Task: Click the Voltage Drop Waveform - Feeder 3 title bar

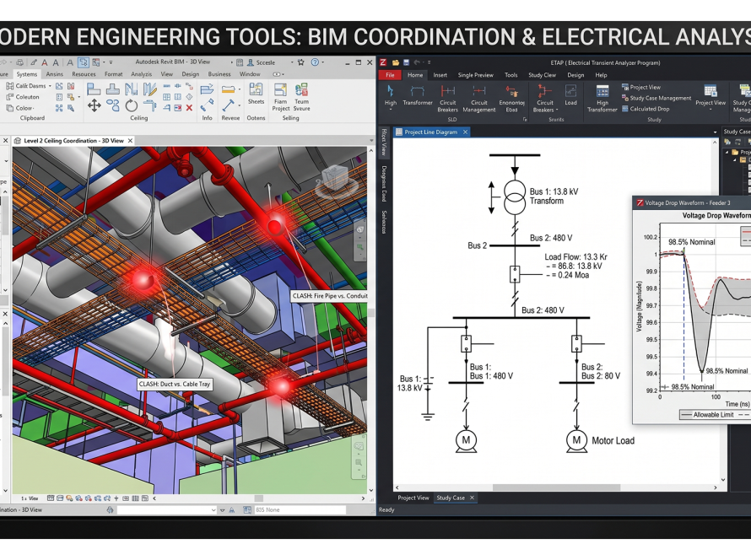Action: click(692, 203)
